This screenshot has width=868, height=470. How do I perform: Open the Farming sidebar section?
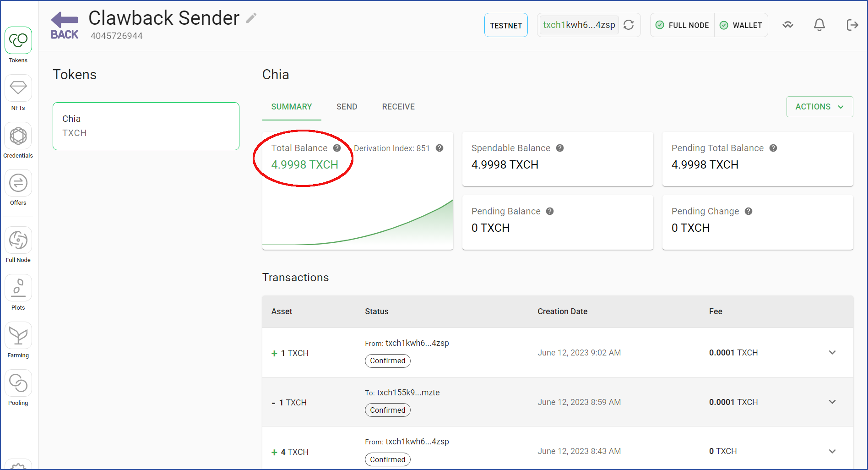point(18,340)
